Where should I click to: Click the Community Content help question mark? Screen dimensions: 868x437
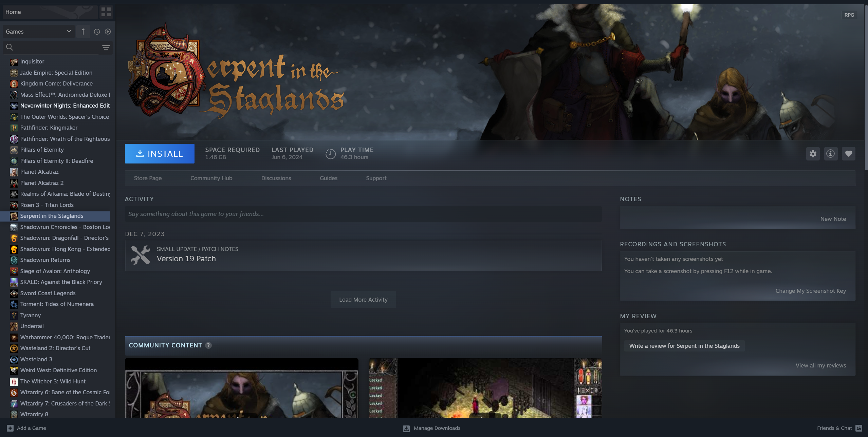tap(208, 345)
